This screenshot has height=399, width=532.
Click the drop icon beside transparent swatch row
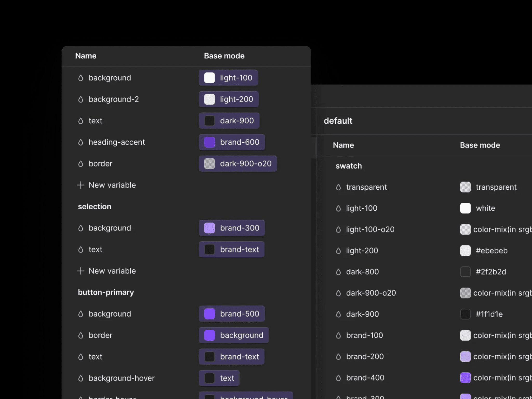click(338, 187)
